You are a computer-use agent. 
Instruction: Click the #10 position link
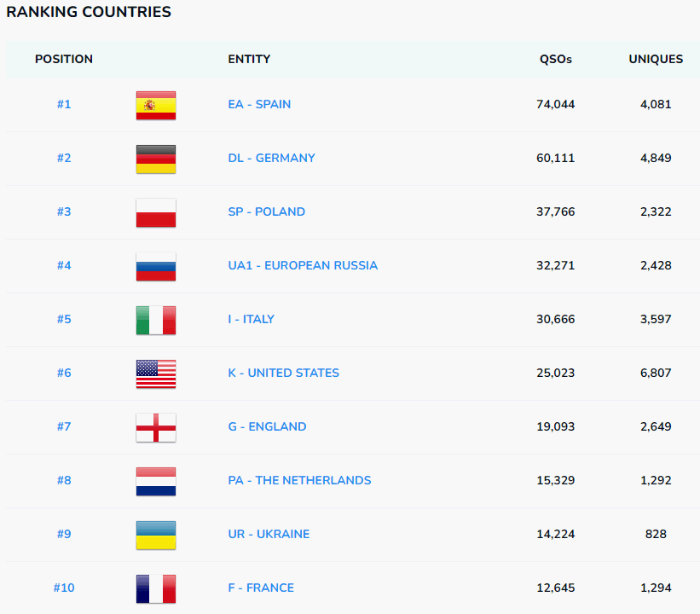pyautogui.click(x=64, y=588)
